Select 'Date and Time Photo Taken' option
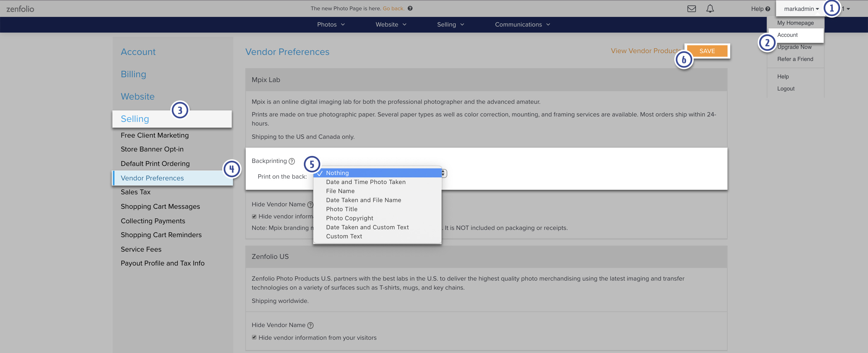 click(x=377, y=182)
